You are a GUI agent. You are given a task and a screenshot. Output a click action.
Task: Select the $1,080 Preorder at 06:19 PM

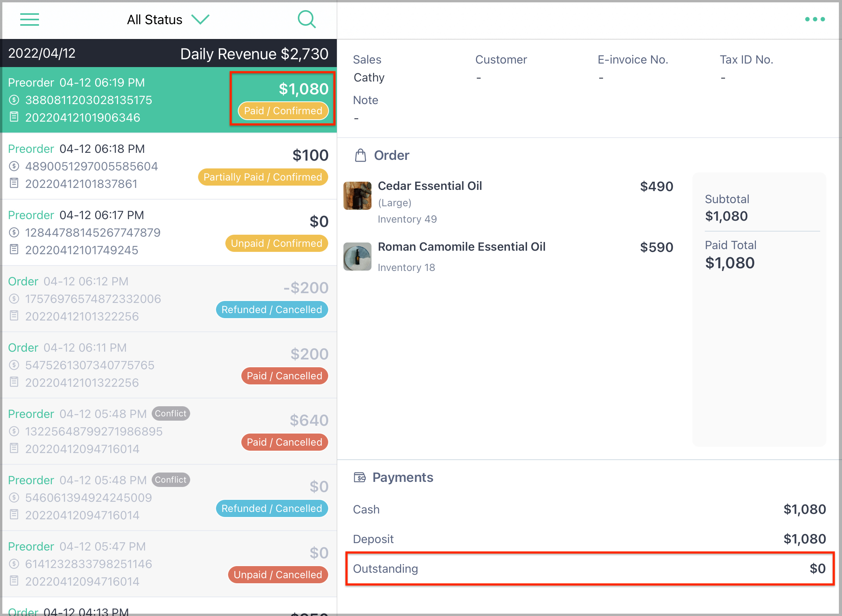click(x=169, y=100)
